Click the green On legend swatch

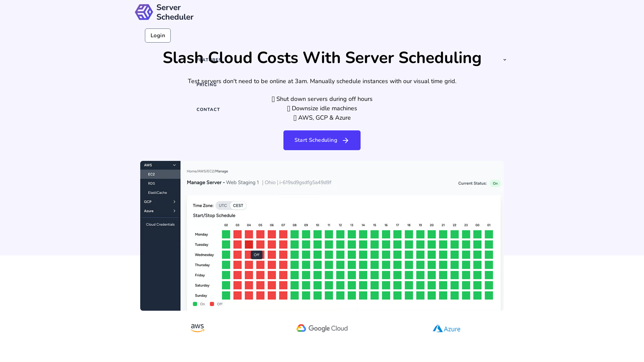coord(195,304)
